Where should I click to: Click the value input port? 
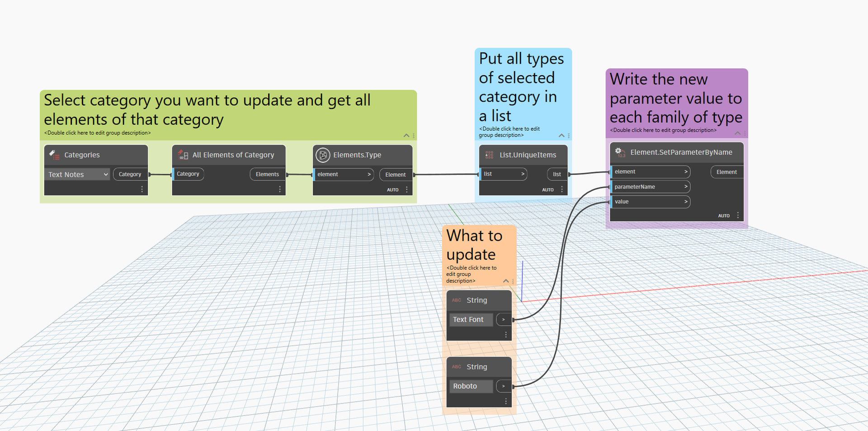pos(650,202)
